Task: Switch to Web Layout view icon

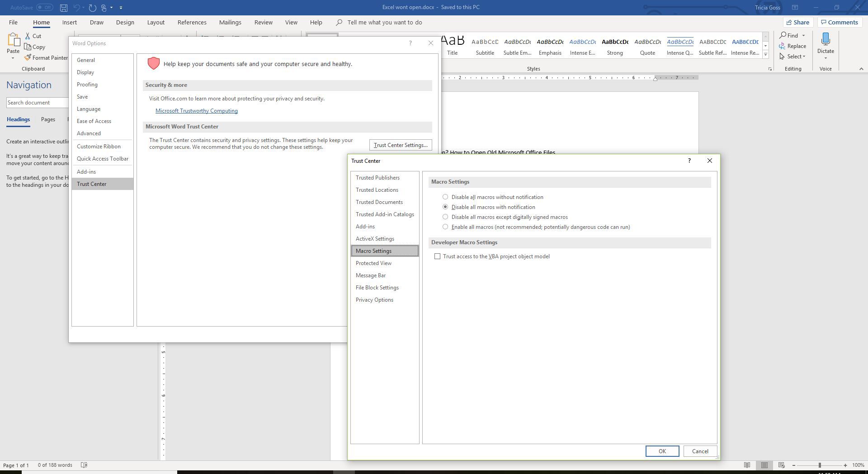Action: (782, 465)
